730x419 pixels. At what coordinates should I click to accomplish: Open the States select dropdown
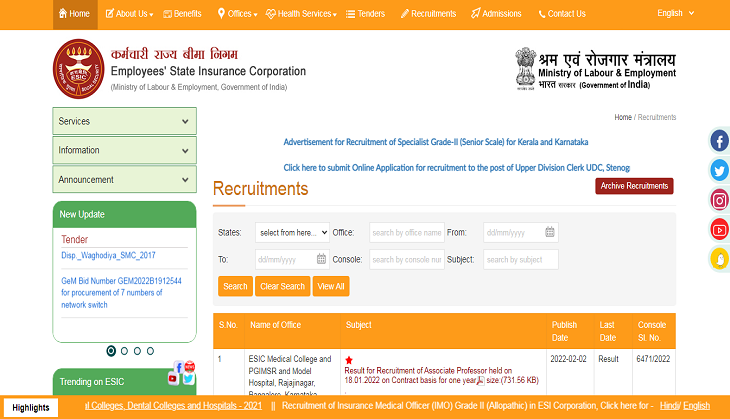(292, 232)
